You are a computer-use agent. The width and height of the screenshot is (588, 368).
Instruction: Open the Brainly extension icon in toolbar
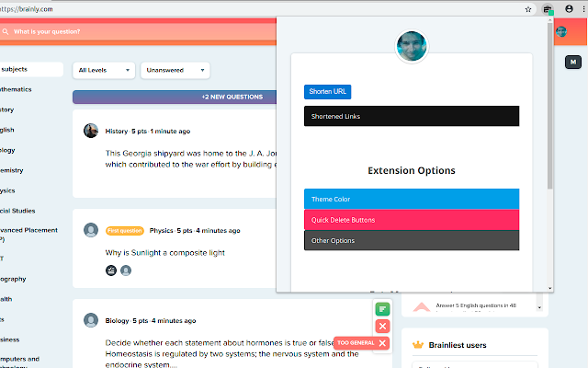coord(548,9)
